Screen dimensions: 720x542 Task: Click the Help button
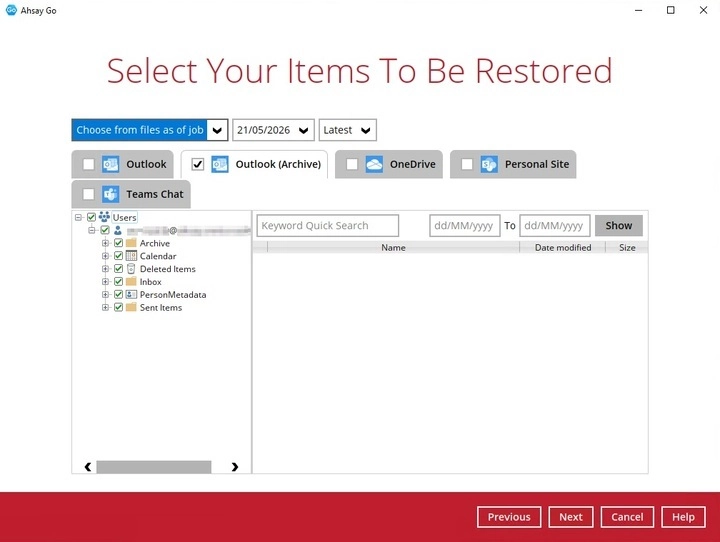point(683,517)
